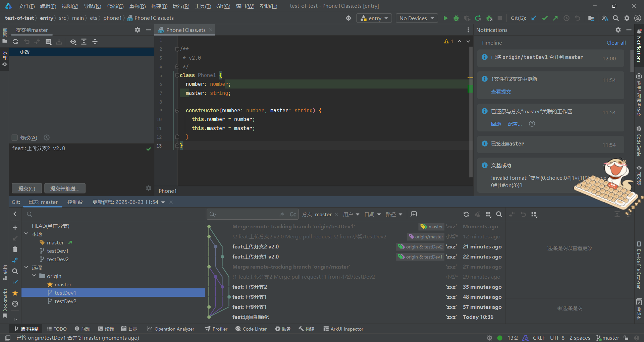Image resolution: width=644 pixels, height=342 pixels.
Task: Open the Git history clock icon in the toolbar
Action: (x=567, y=18)
